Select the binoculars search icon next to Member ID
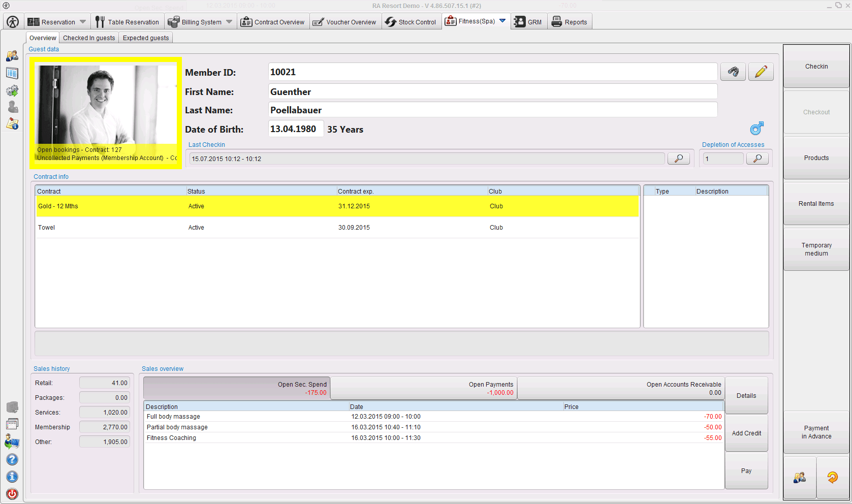The height and width of the screenshot is (504, 852). tap(733, 72)
